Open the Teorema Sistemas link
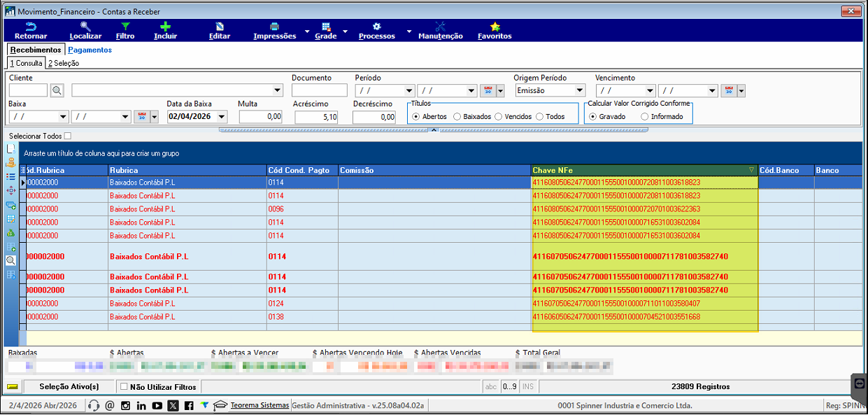 (259, 405)
